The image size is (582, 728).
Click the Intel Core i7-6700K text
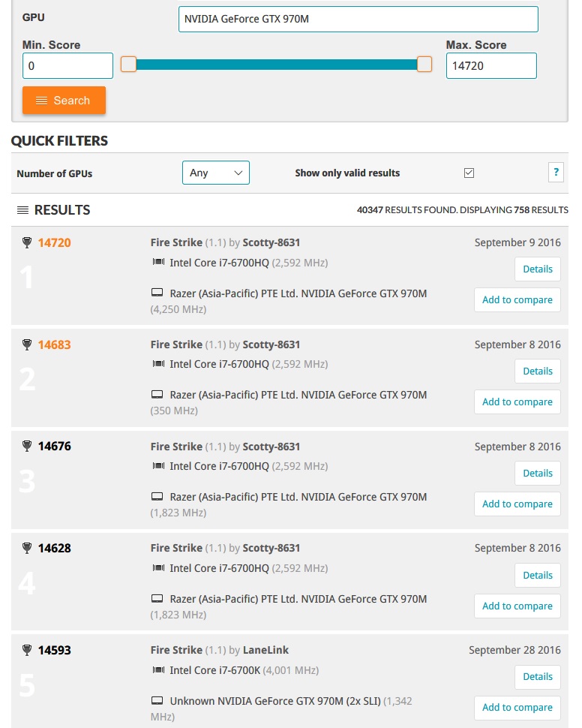[215, 670]
